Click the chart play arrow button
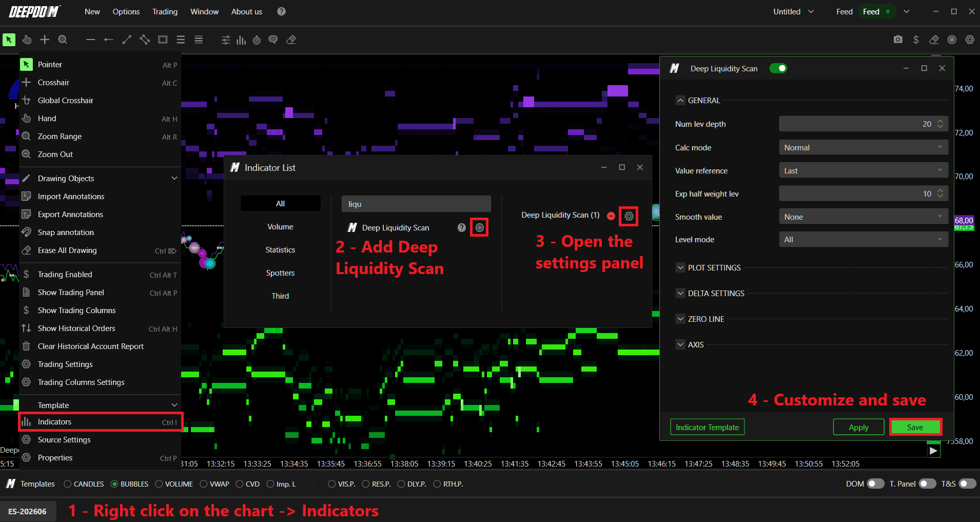 click(x=934, y=451)
